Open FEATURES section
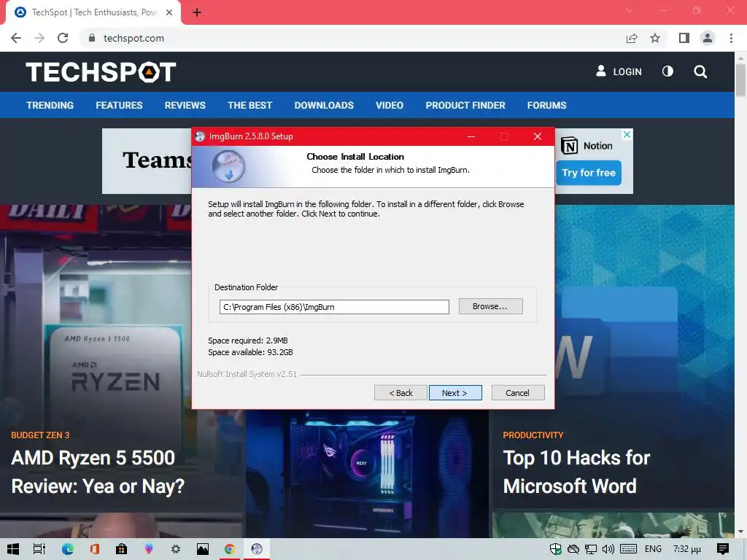 coord(119,105)
